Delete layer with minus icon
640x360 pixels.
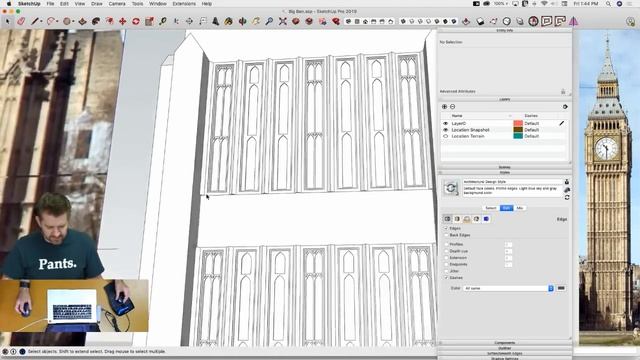click(x=452, y=107)
